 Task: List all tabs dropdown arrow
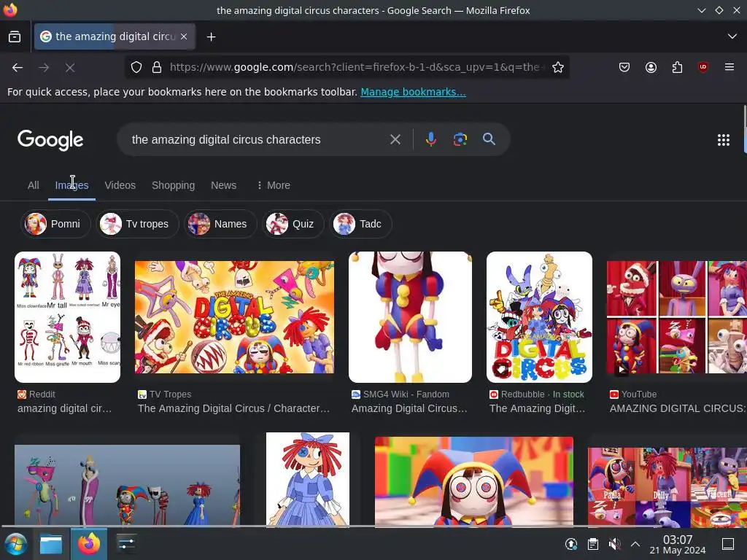[x=732, y=36]
